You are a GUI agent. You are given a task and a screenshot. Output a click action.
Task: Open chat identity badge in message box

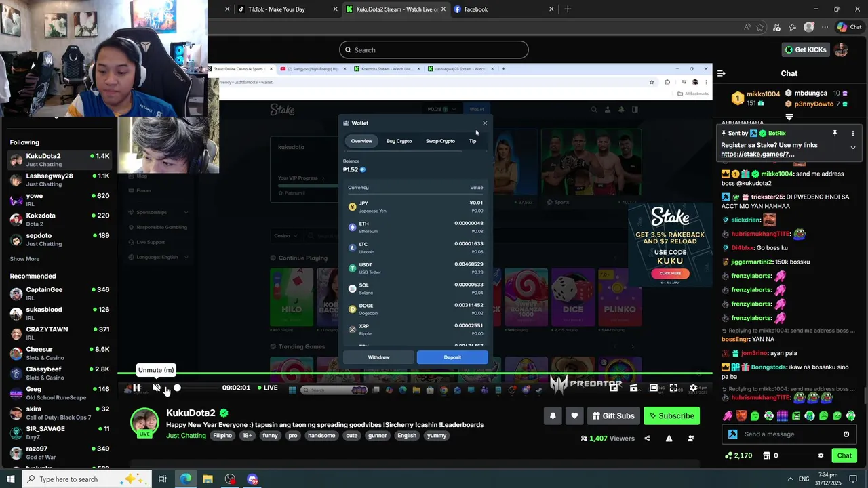pos(732,434)
